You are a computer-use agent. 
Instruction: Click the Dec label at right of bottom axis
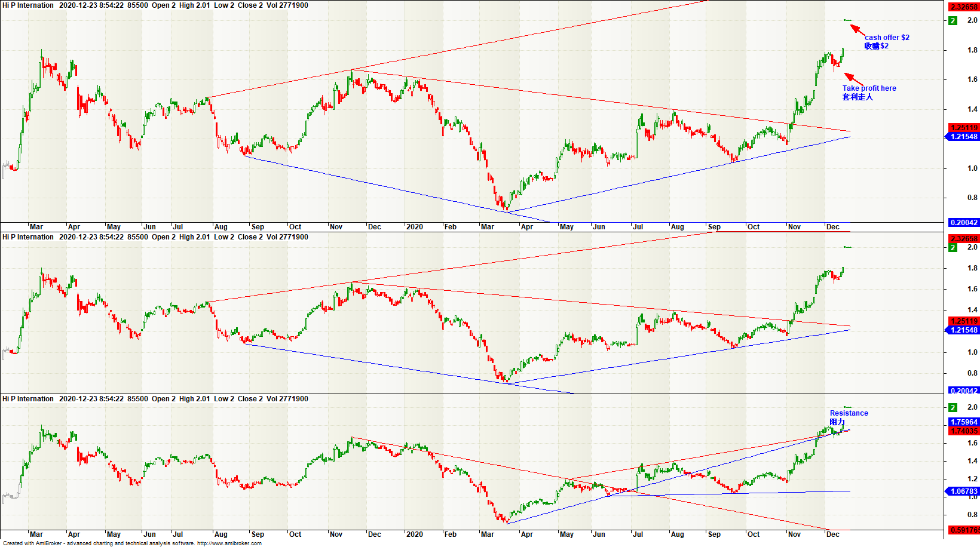(x=832, y=534)
